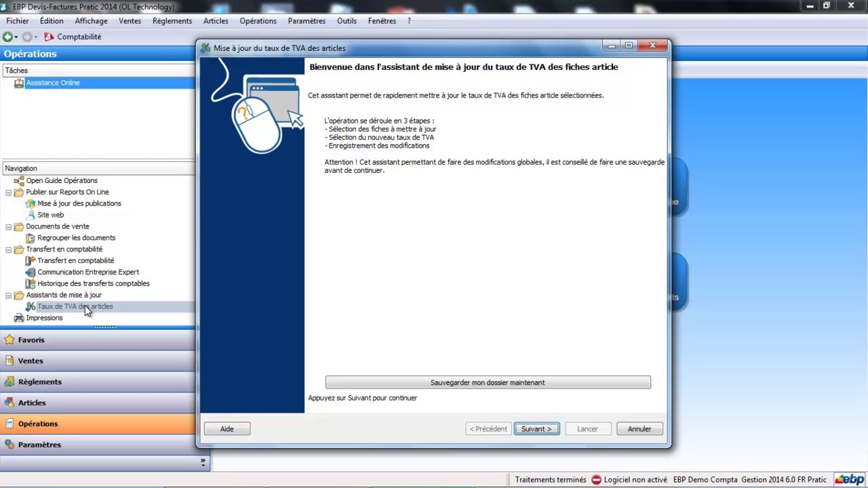Click the Ventes panel icon
This screenshot has width=868, height=488.
coord(9,361)
